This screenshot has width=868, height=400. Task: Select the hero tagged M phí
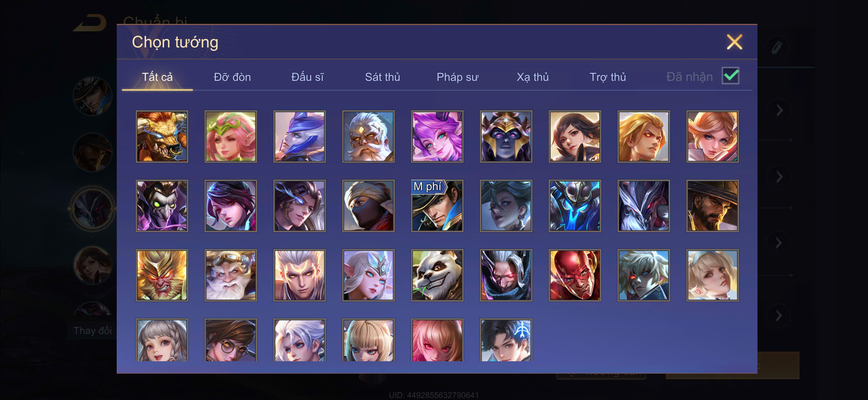click(x=437, y=206)
